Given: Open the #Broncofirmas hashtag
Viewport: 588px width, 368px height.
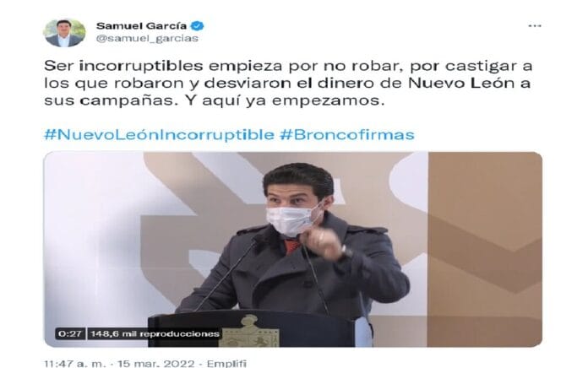Looking at the screenshot, I should (x=347, y=134).
